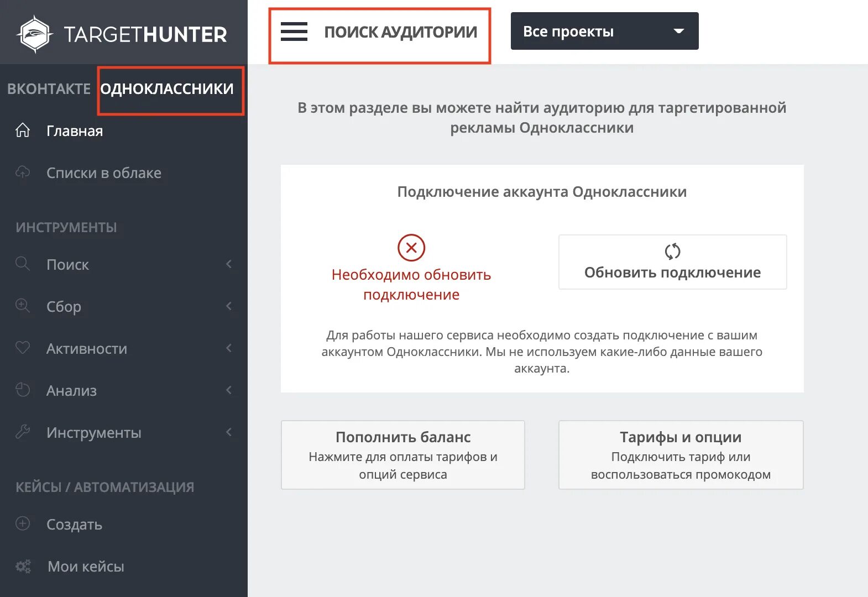The width and height of the screenshot is (868, 597).
Task: Toggle the hamburger menu icon
Action: click(294, 32)
